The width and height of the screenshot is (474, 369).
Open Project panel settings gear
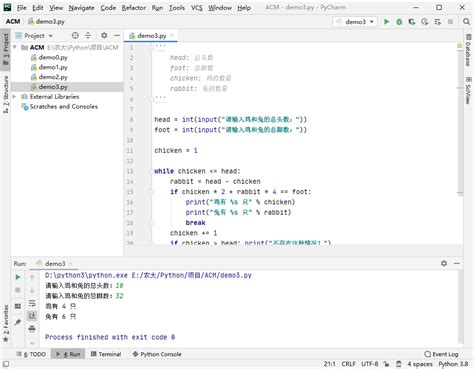point(104,35)
